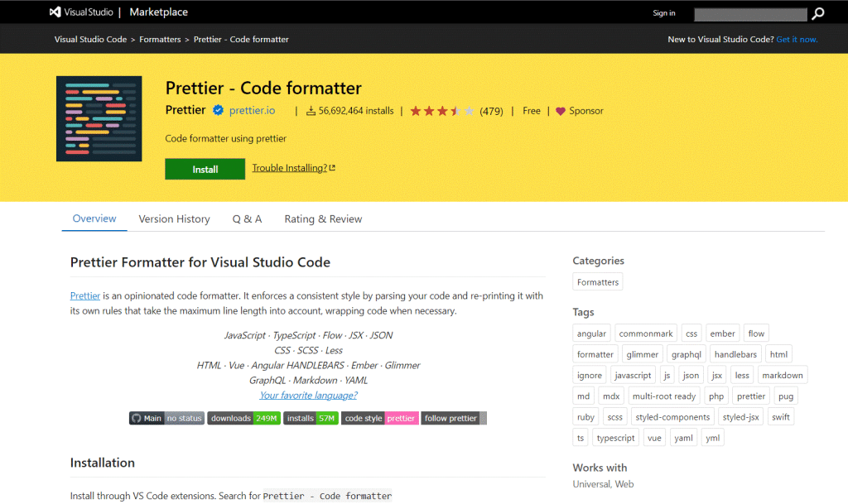
Task: Follow the Prettier link in the description
Action: 85,296
